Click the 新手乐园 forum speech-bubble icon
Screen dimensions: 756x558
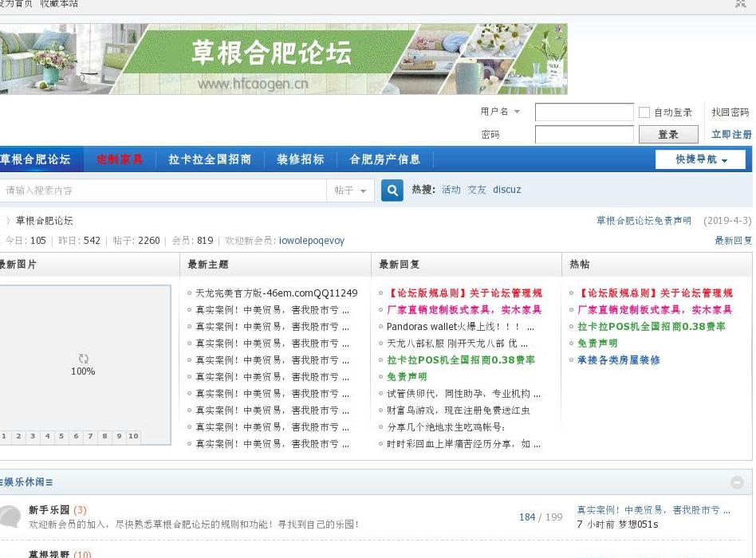tap(10, 517)
